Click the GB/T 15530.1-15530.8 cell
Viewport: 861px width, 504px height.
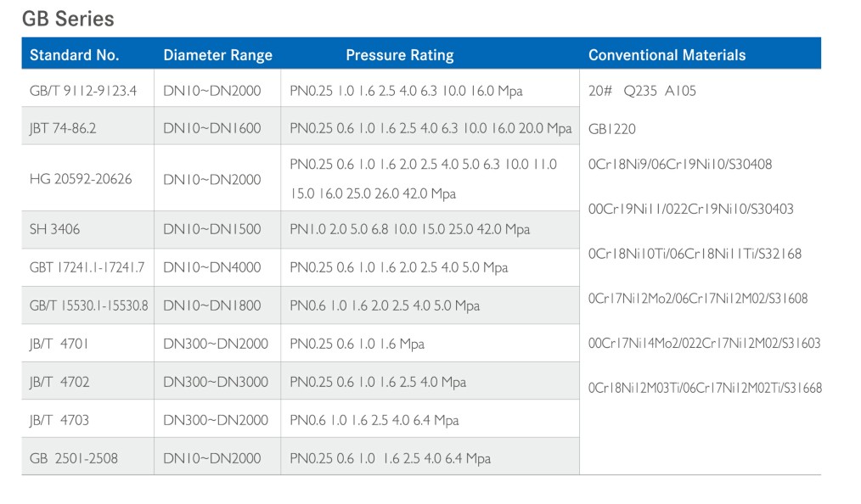pos(88,305)
